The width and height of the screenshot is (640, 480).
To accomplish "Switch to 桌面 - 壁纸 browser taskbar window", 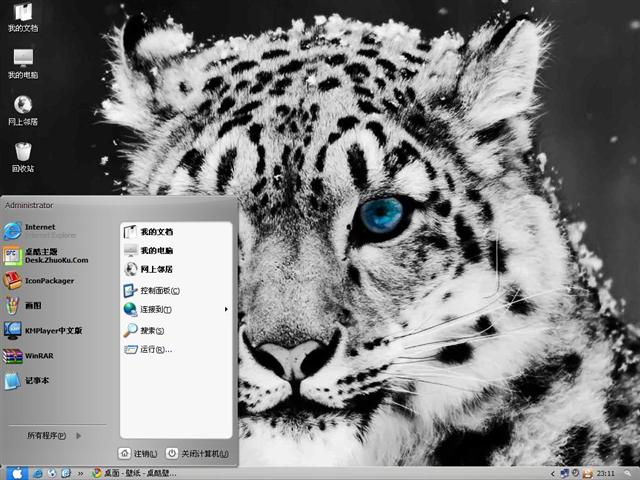I will (135, 473).
